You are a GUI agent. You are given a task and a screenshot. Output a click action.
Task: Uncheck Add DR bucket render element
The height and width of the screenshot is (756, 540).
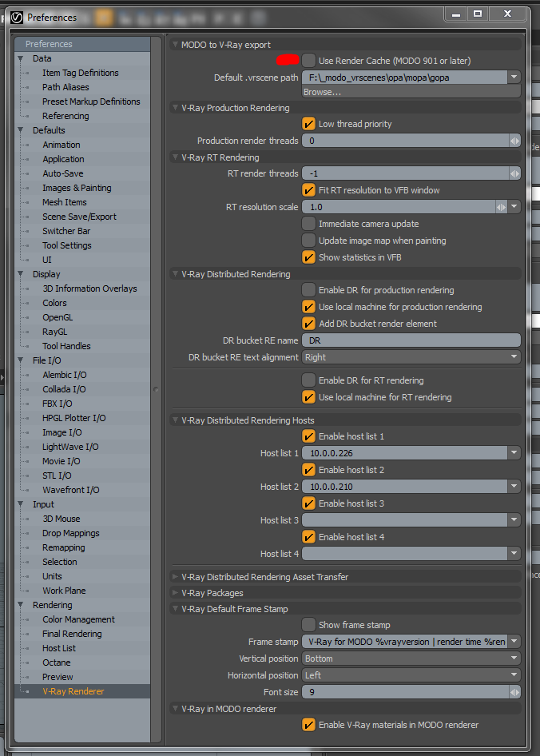[x=308, y=324]
